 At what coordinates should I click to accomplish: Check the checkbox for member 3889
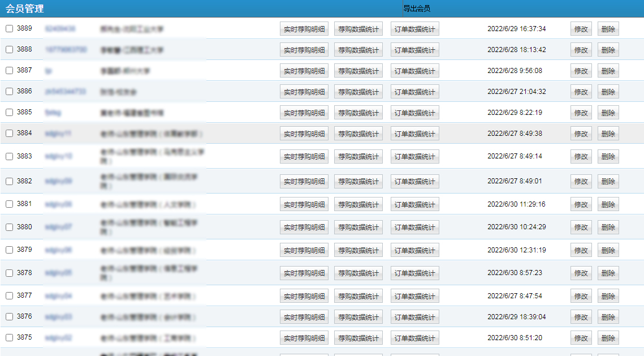(9, 29)
